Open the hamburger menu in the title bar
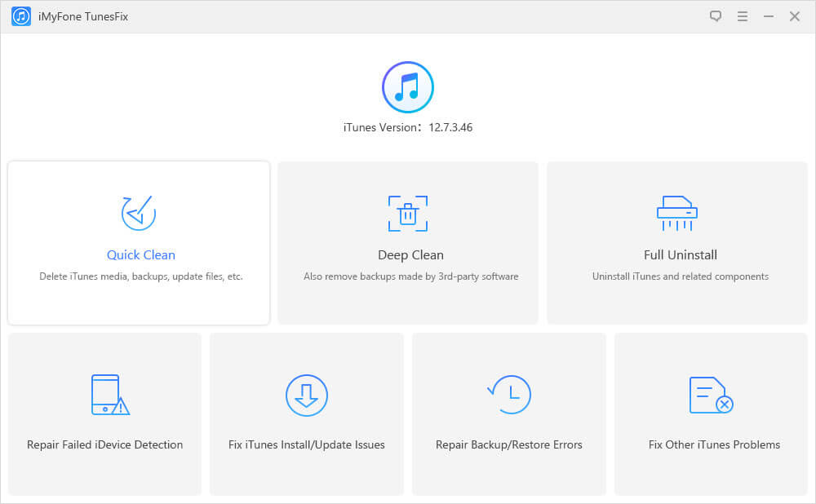816x504 pixels. click(x=742, y=16)
